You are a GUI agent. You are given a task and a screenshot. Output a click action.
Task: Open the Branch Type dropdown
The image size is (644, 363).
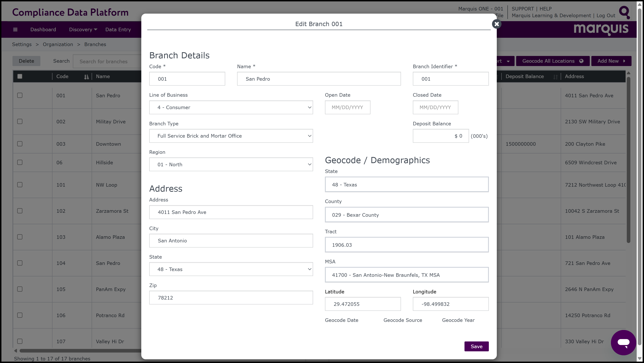(x=231, y=136)
